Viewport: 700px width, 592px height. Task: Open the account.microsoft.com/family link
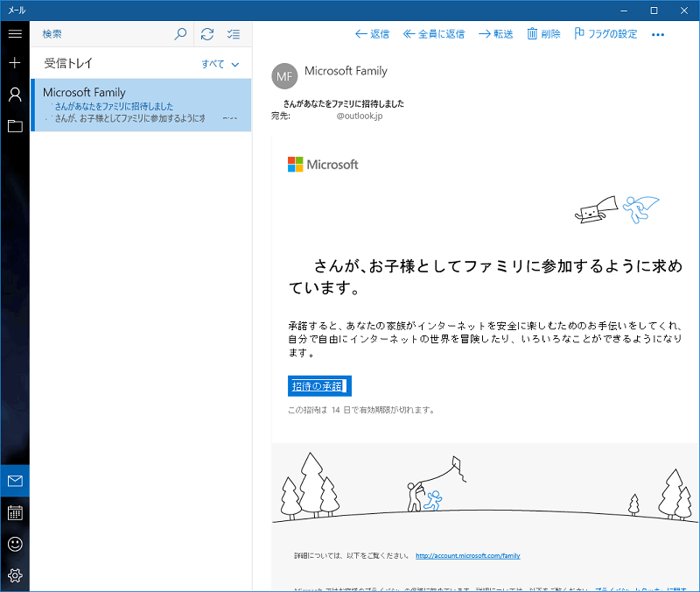point(468,556)
